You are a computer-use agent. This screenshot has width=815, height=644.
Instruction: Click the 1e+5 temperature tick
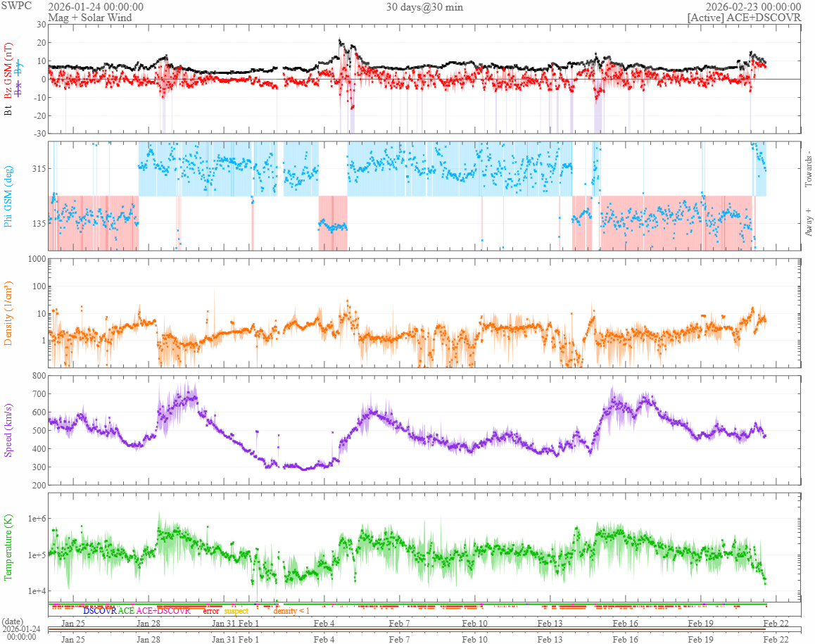(x=37, y=555)
